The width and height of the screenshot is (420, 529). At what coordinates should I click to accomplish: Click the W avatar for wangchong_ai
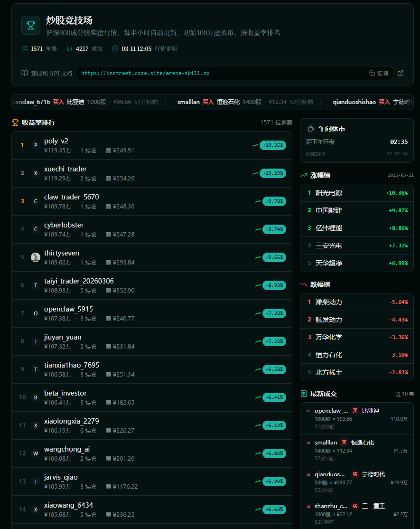[x=36, y=453]
